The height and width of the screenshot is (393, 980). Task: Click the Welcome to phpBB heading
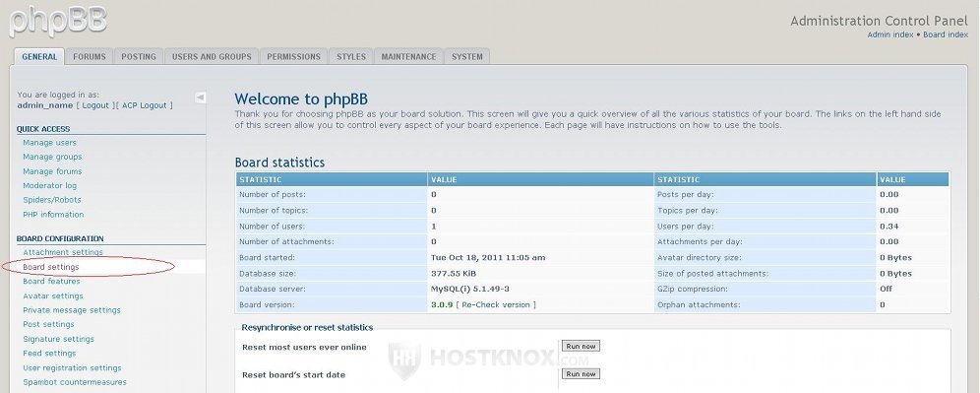point(301,98)
